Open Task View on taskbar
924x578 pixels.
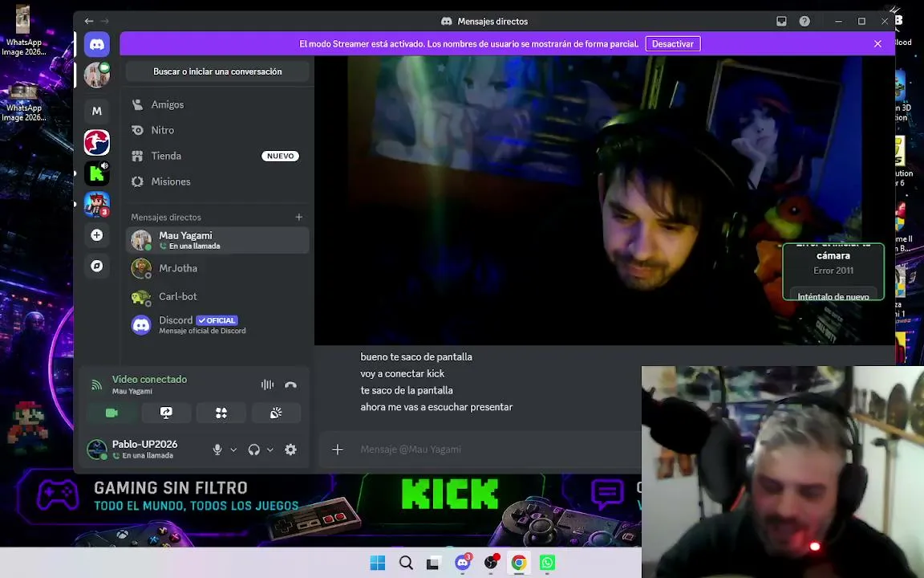pos(434,563)
